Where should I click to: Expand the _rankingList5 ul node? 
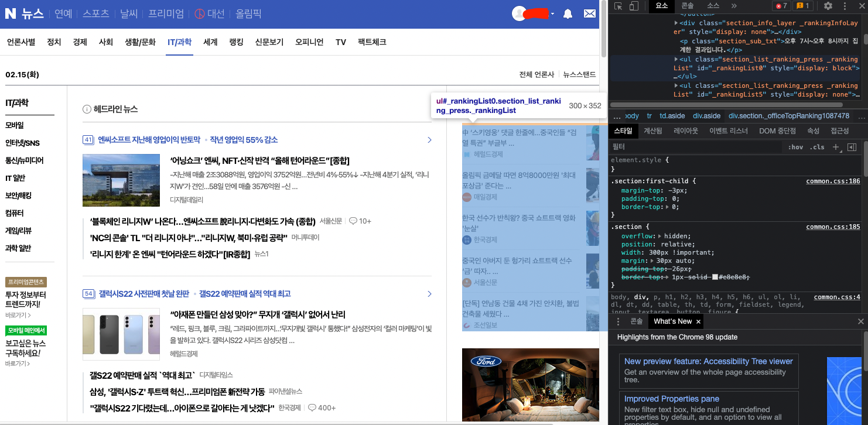pyautogui.click(x=676, y=86)
